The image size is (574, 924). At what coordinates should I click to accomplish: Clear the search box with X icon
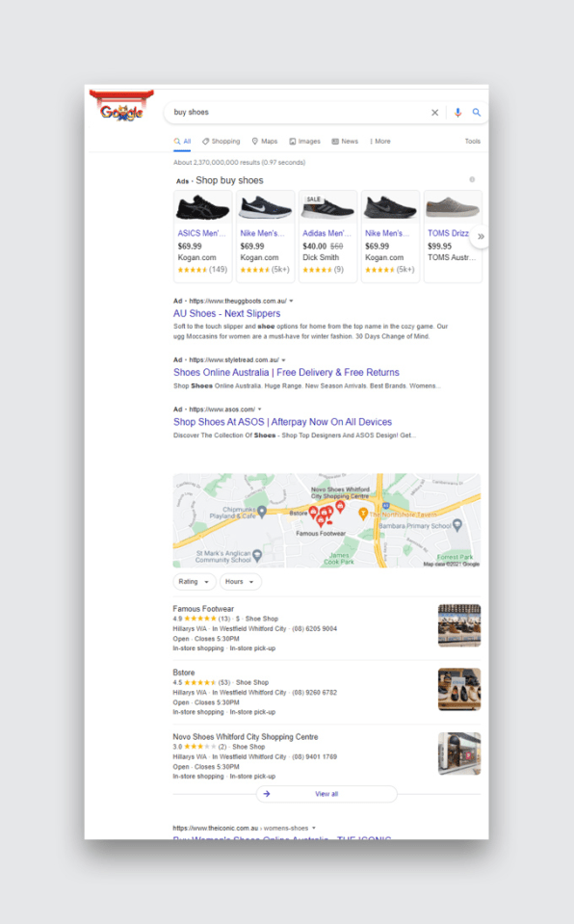(435, 113)
